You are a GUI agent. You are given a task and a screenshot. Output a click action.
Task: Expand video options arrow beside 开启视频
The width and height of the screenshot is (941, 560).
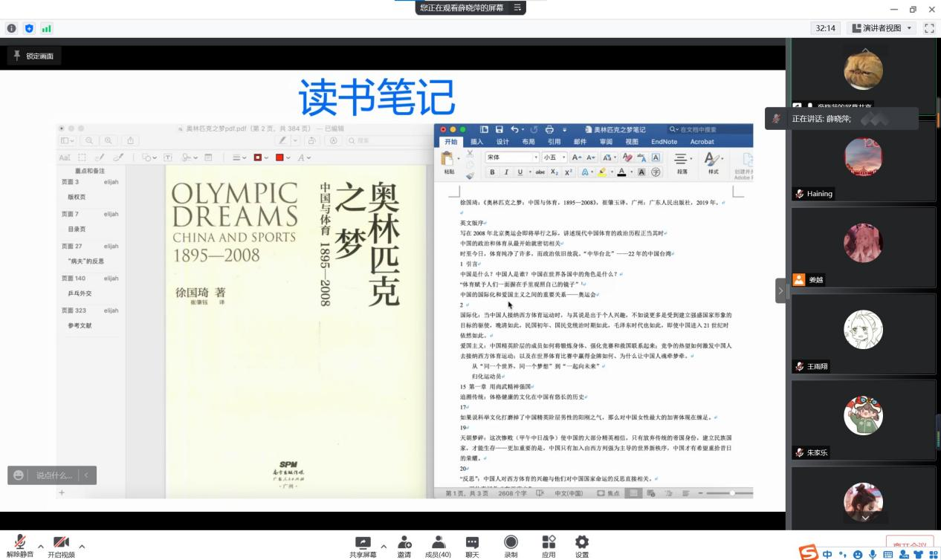pyautogui.click(x=82, y=547)
